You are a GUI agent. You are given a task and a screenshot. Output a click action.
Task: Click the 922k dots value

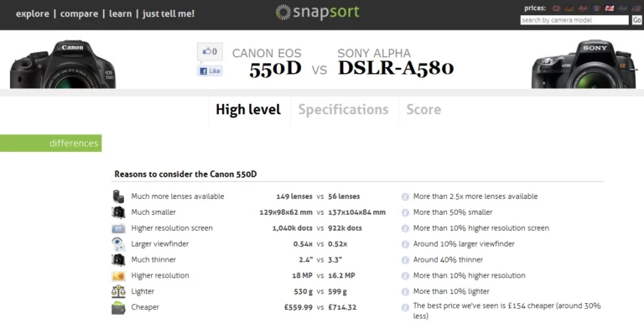click(x=345, y=228)
